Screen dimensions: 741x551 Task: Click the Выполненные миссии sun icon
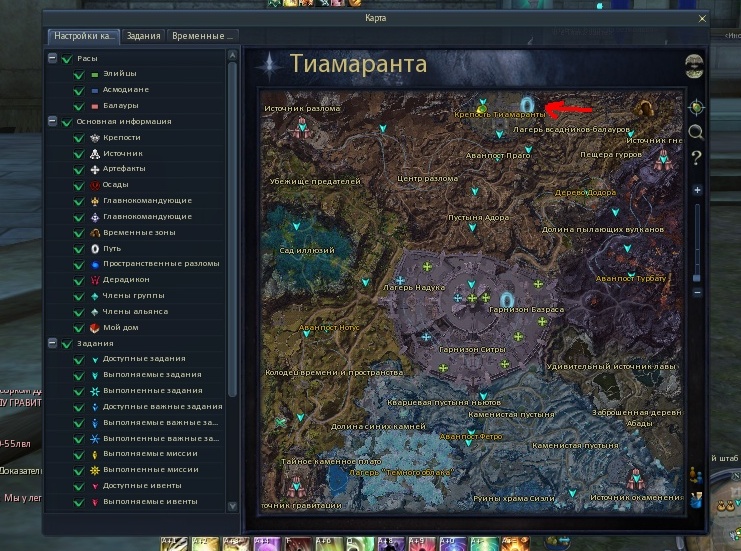95,470
